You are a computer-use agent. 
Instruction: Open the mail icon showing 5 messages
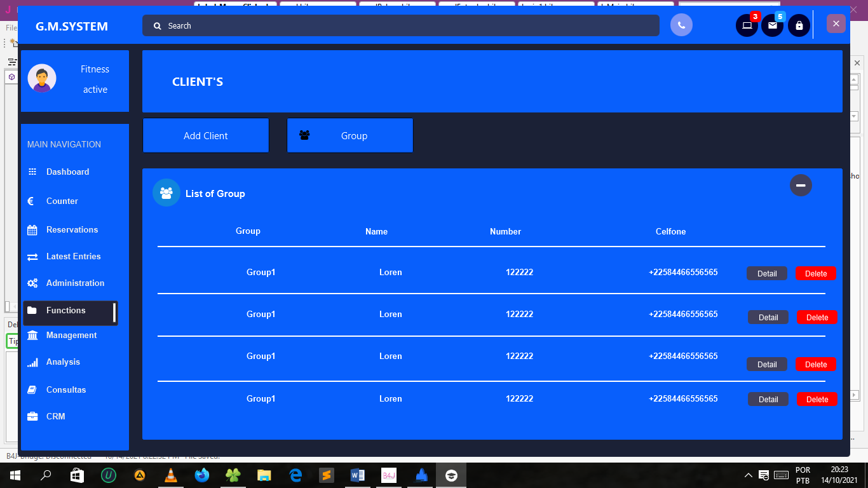click(773, 25)
